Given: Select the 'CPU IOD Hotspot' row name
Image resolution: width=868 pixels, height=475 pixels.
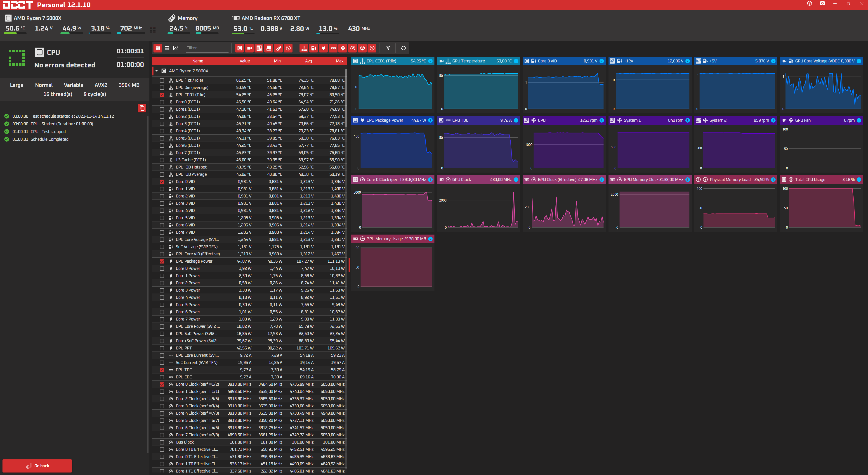Looking at the screenshot, I should 191,167.
